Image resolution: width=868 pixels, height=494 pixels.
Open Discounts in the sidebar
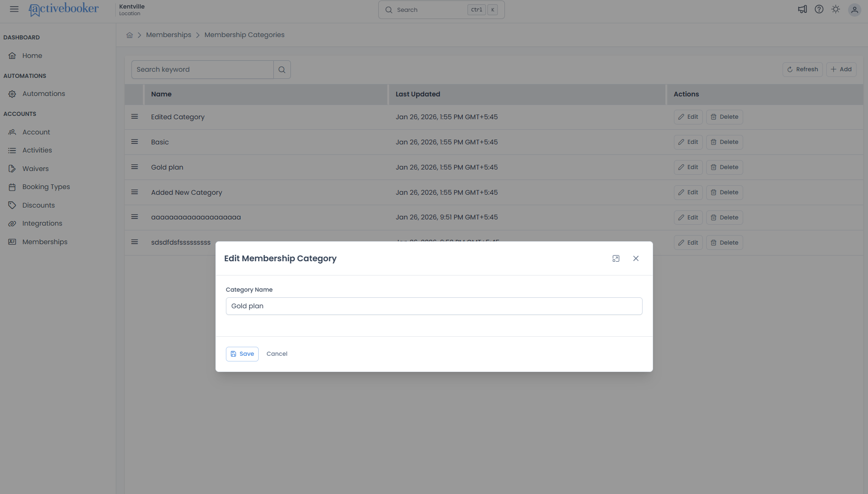pyautogui.click(x=38, y=205)
